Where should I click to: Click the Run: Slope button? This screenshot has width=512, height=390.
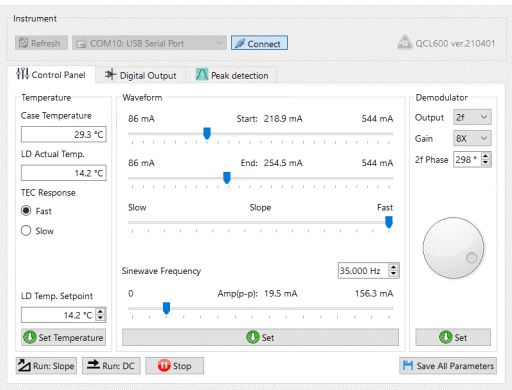[x=46, y=366]
